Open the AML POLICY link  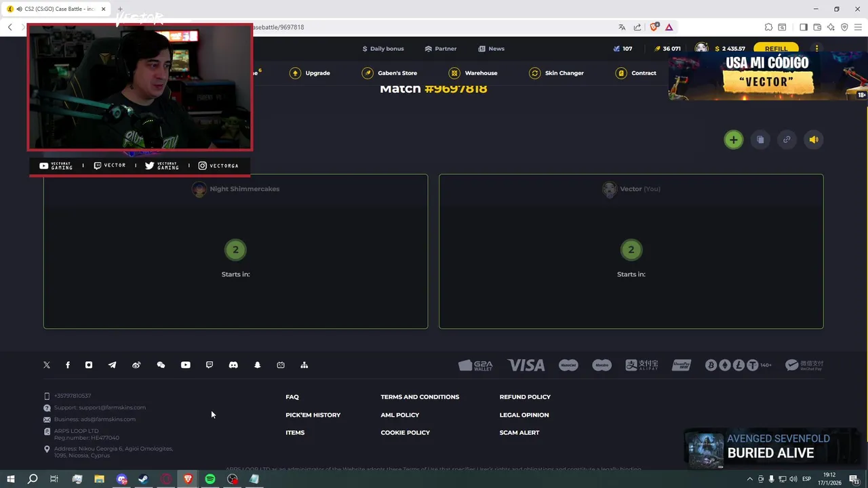(x=400, y=415)
